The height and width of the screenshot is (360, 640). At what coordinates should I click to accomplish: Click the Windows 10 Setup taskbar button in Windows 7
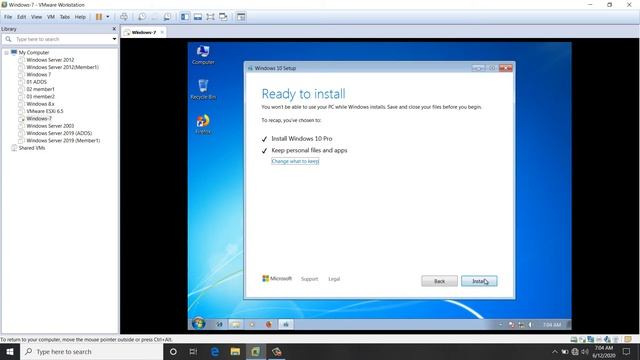click(286, 324)
